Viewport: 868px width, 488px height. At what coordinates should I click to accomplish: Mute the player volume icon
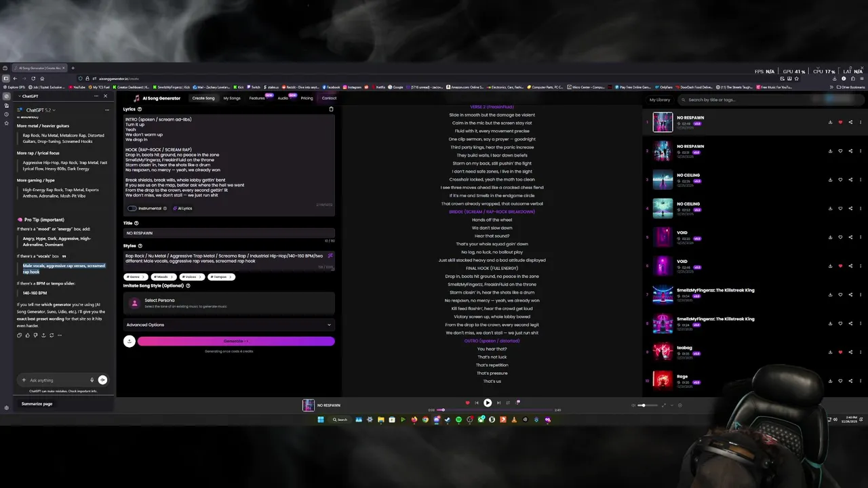633,405
